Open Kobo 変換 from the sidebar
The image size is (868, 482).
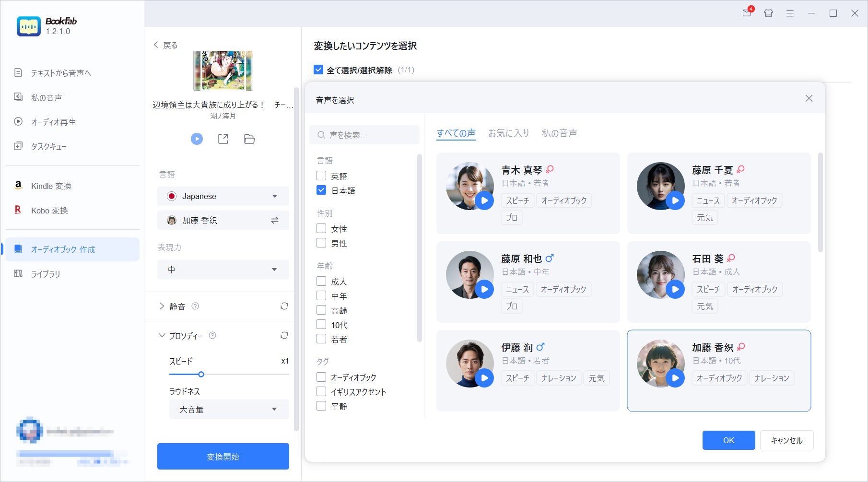[49, 210]
